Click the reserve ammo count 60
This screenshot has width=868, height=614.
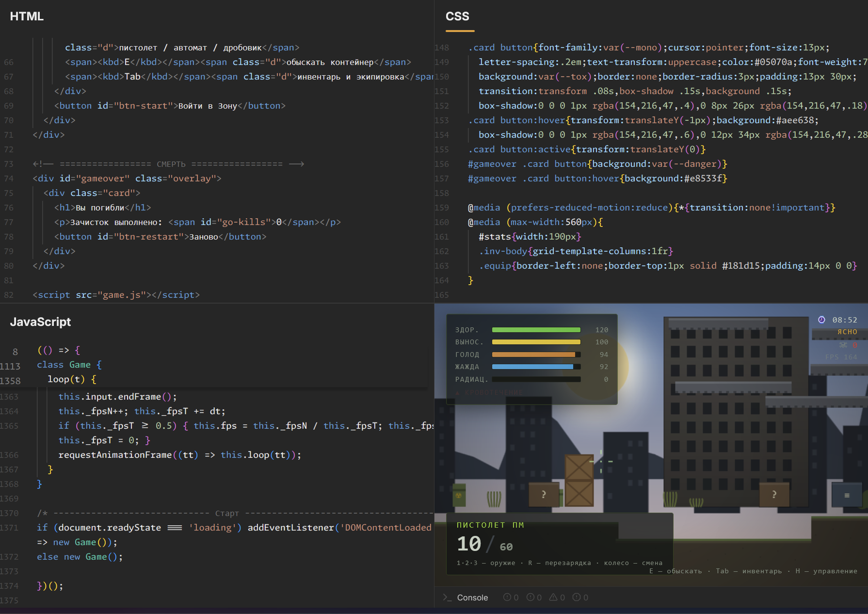(x=506, y=547)
